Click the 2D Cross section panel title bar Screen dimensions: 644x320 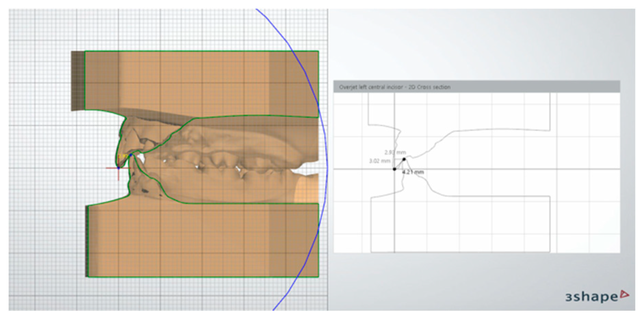pos(476,87)
